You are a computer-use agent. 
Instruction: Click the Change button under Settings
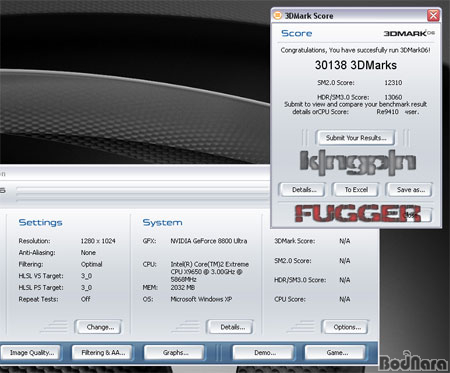click(x=100, y=327)
